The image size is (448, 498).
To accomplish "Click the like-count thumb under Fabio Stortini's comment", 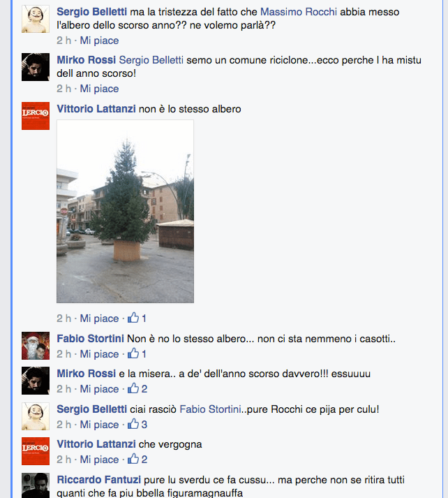I will tap(133, 353).
